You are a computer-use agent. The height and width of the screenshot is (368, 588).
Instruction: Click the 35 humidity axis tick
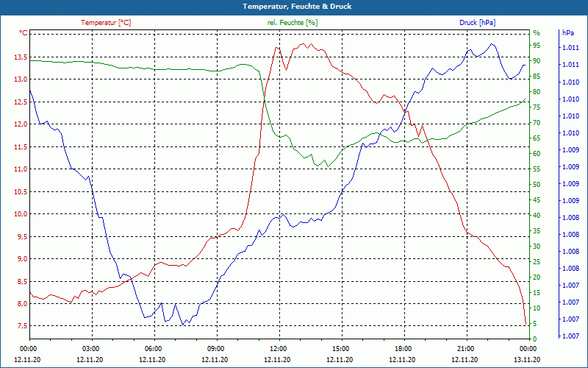coord(537,230)
